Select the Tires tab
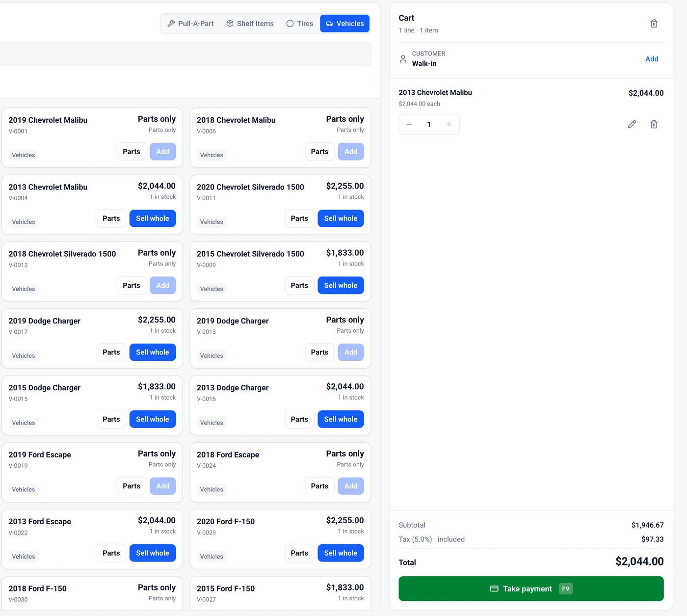 click(300, 24)
